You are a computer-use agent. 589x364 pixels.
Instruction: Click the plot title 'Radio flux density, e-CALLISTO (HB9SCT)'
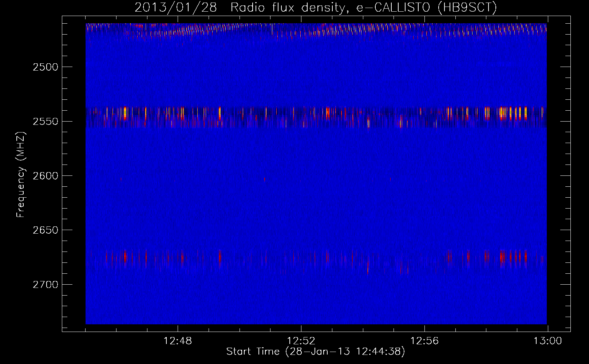(364, 7)
